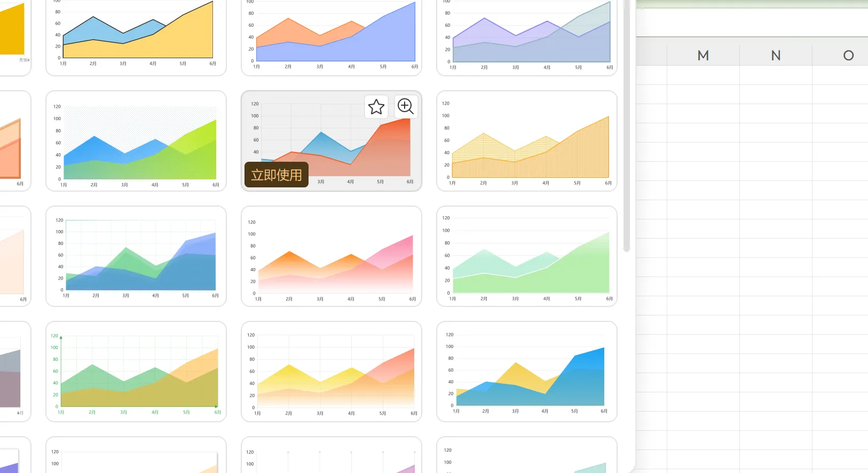This screenshot has height=473, width=868.
Task: Choose the yellow striped hatched area chart
Action: click(527, 141)
